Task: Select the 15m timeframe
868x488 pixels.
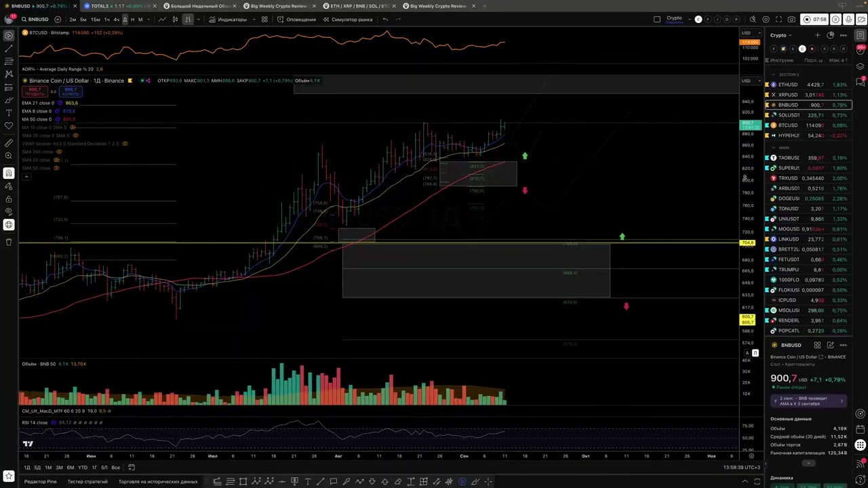Action: tap(95, 20)
